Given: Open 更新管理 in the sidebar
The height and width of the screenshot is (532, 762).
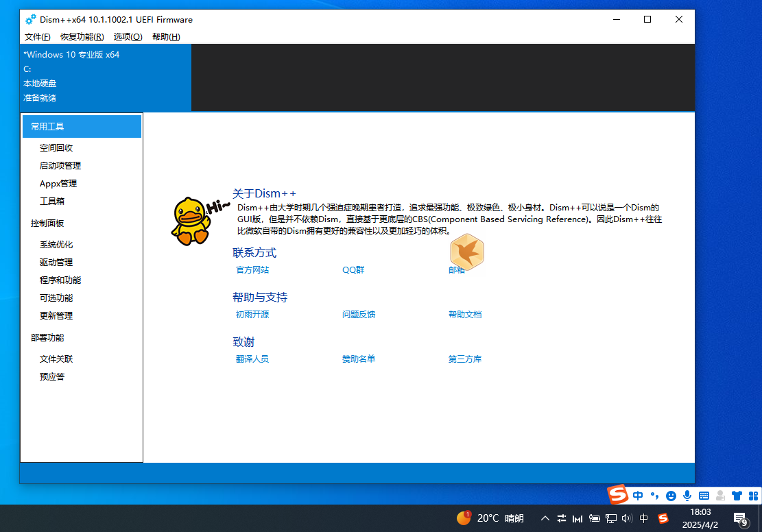Looking at the screenshot, I should tap(56, 316).
